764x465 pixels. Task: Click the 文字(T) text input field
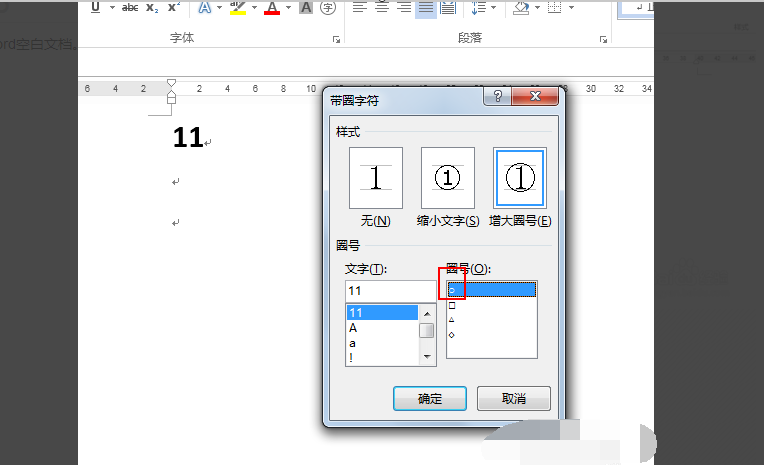[x=390, y=291]
